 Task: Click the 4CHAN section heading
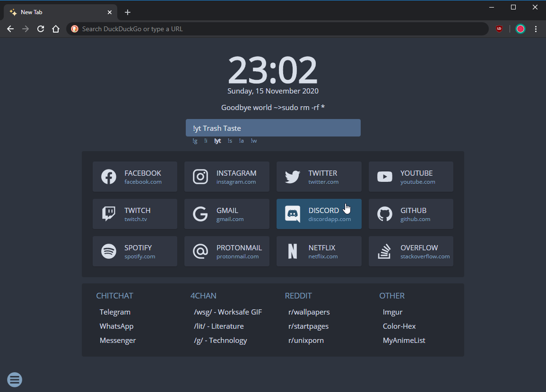pyautogui.click(x=203, y=296)
